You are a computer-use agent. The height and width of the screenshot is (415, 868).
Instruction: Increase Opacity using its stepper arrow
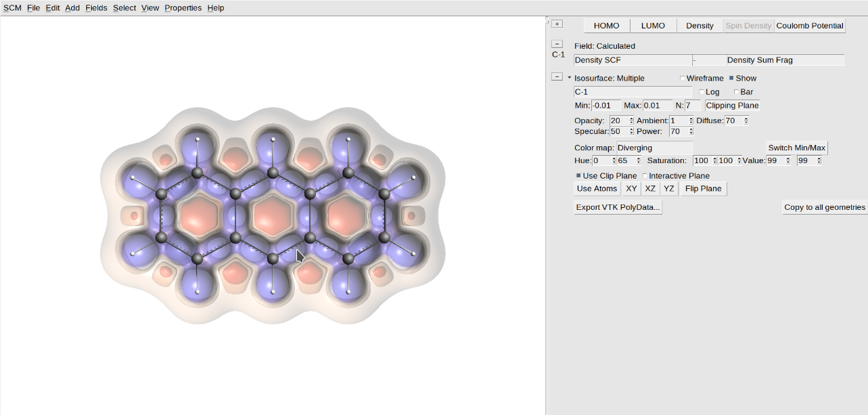point(630,118)
